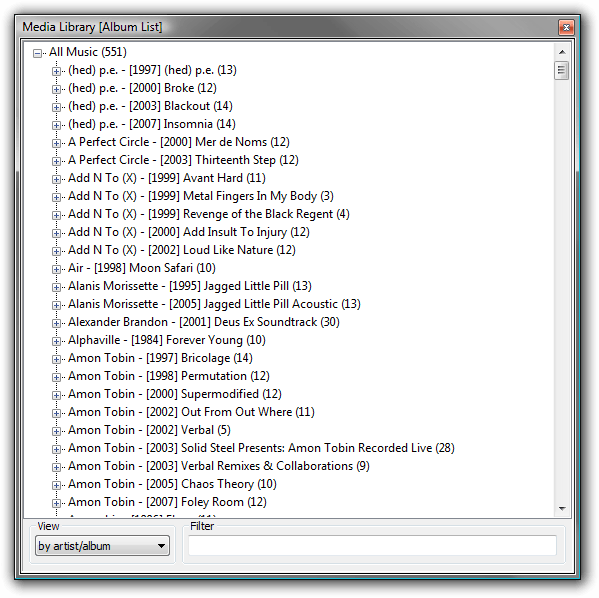Expand Amon Tobin Foley Room album

point(57,503)
